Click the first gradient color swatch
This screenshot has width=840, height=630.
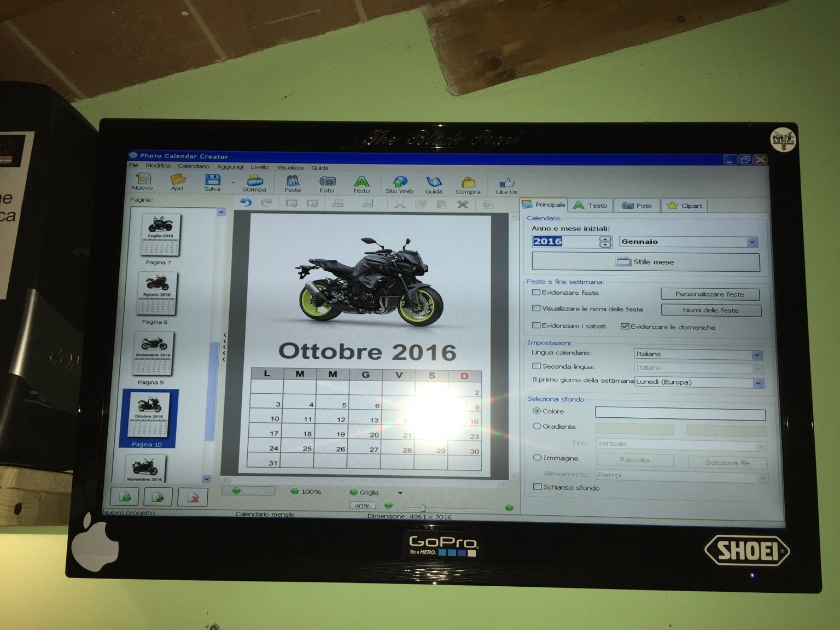634,429
